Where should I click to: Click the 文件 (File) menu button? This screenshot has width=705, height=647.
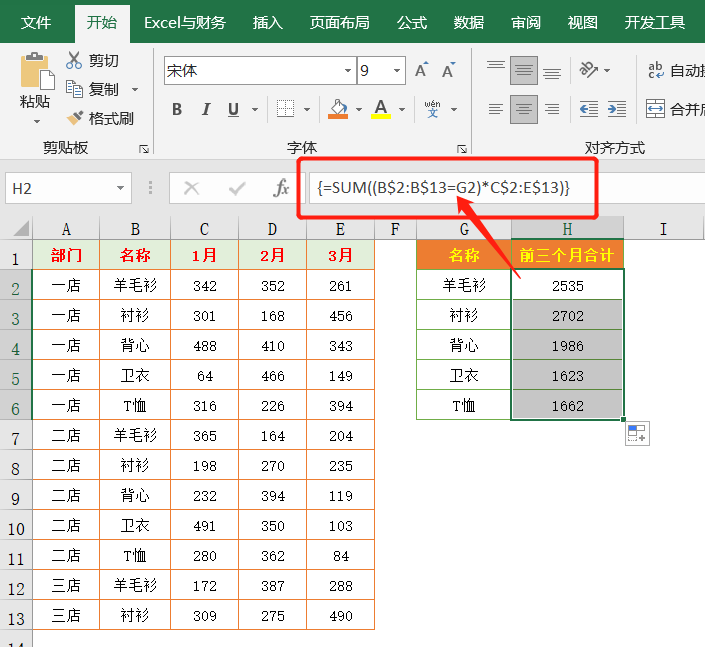point(37,22)
